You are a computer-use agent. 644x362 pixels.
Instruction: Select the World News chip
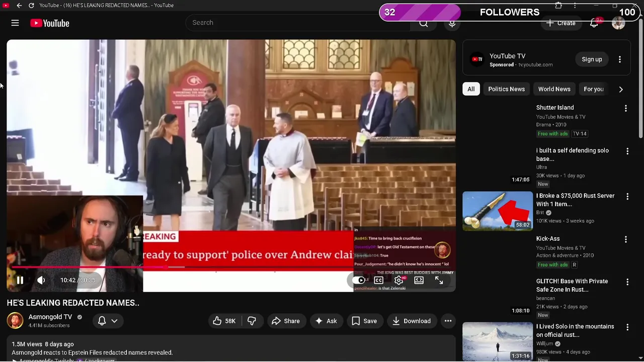[x=554, y=89]
